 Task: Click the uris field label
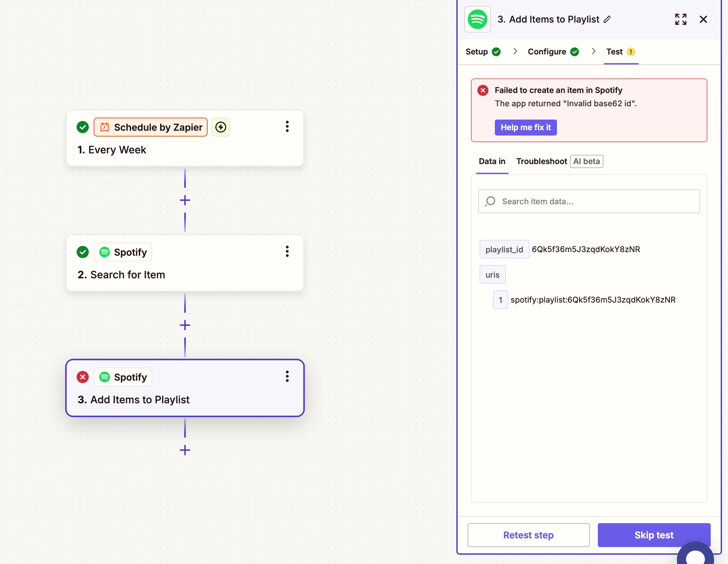tap(492, 275)
